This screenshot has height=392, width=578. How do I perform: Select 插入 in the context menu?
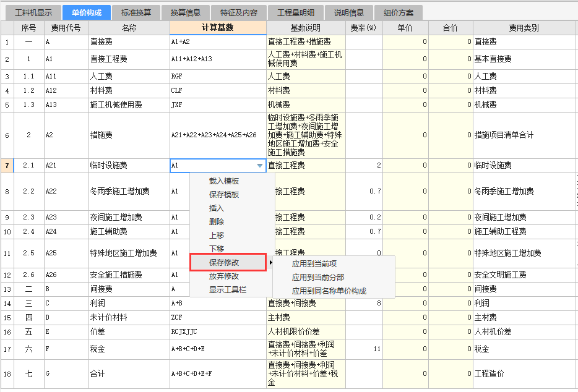[x=217, y=208]
